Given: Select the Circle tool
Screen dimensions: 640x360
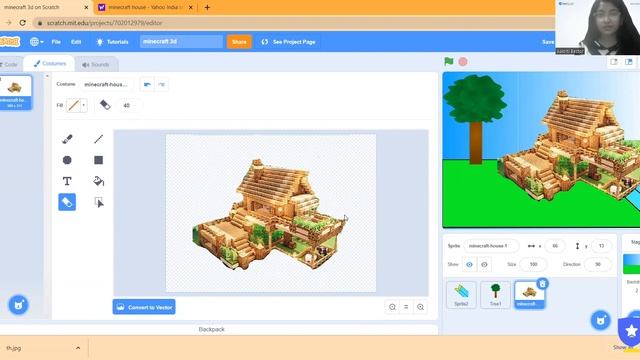Looking at the screenshot, I should [67, 160].
